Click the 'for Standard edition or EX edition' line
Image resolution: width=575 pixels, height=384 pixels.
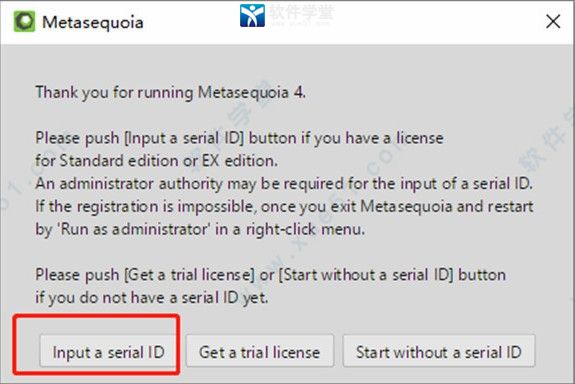(x=157, y=161)
